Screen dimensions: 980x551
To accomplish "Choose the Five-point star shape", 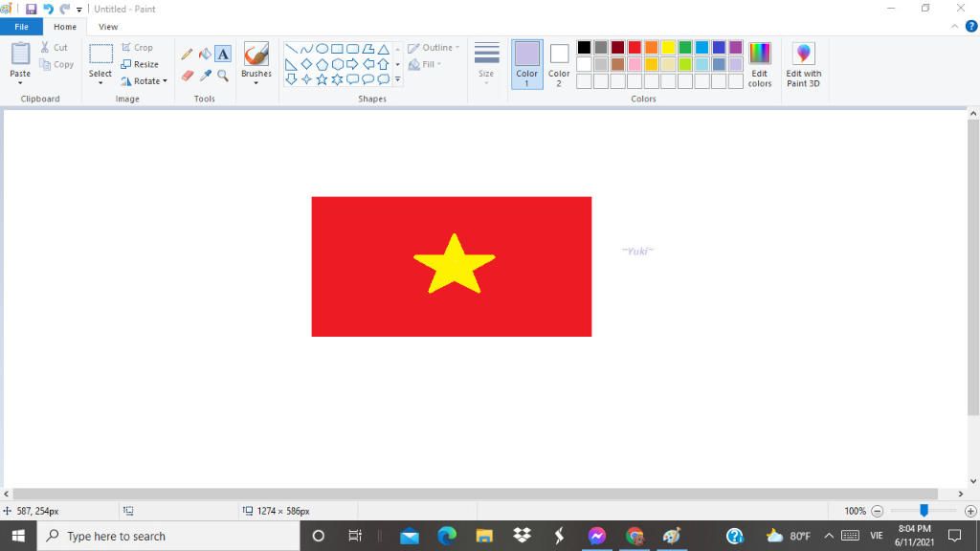I will pos(322,79).
